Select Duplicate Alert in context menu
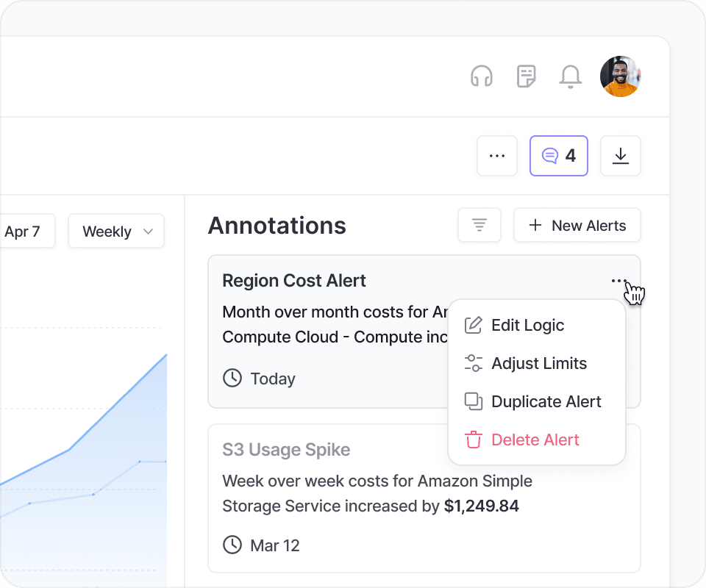This screenshot has height=588, width=706. [546, 401]
